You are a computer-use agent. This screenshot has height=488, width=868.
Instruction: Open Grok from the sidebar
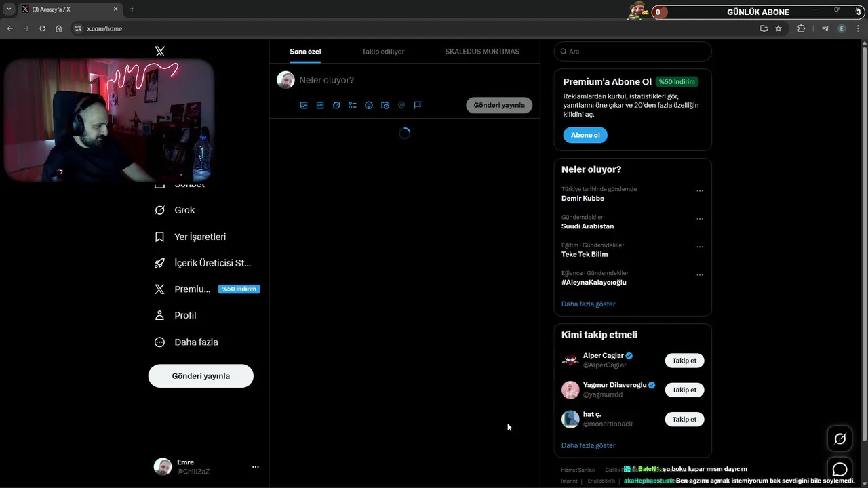(x=175, y=210)
